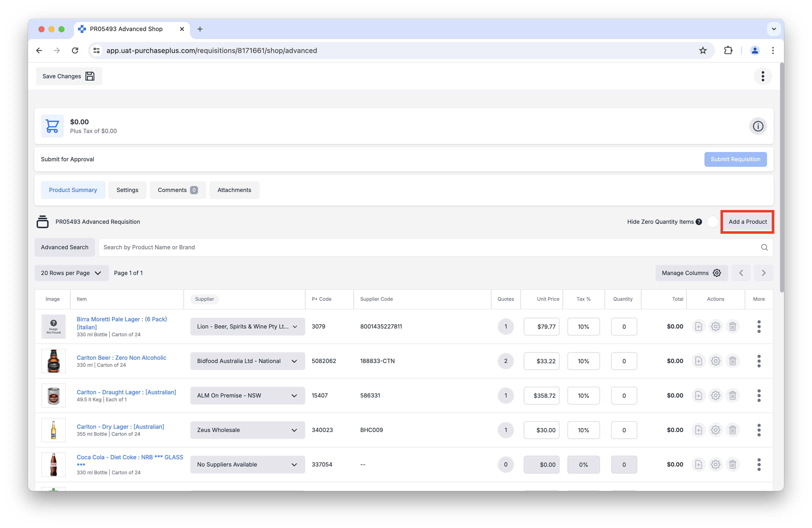
Task: Expand Chrome tab search chevron
Action: 774,29
